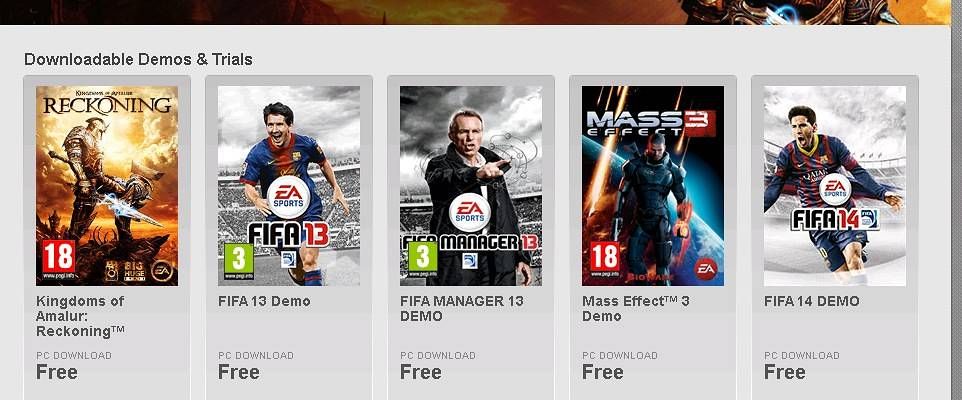Select the FIFA 14 cover image

835,186
